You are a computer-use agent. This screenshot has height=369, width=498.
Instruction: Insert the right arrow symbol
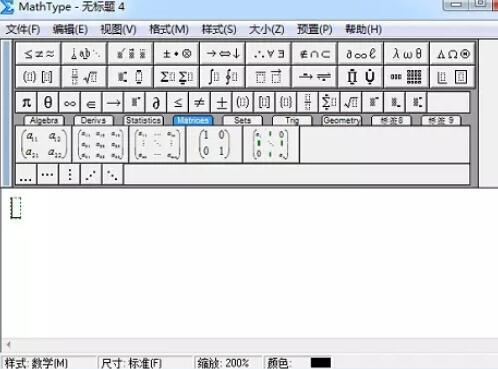[x=113, y=103]
